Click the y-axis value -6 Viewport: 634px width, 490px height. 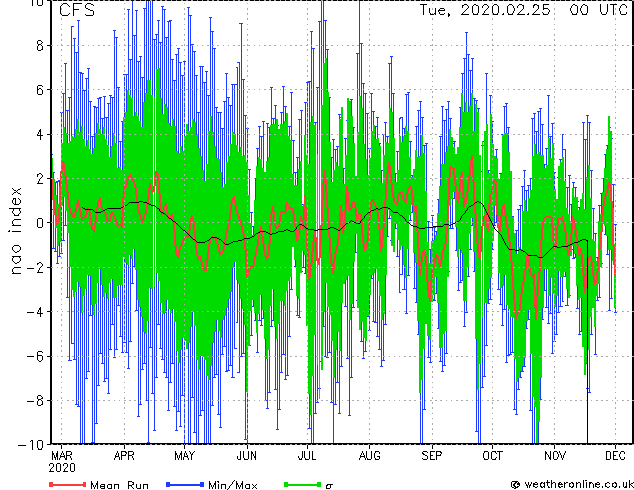tap(35, 357)
